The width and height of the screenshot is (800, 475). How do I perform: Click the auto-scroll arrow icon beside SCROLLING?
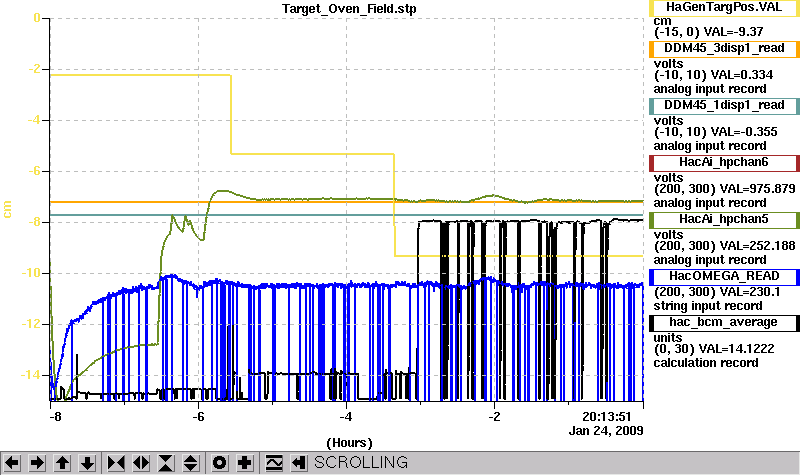point(298,463)
